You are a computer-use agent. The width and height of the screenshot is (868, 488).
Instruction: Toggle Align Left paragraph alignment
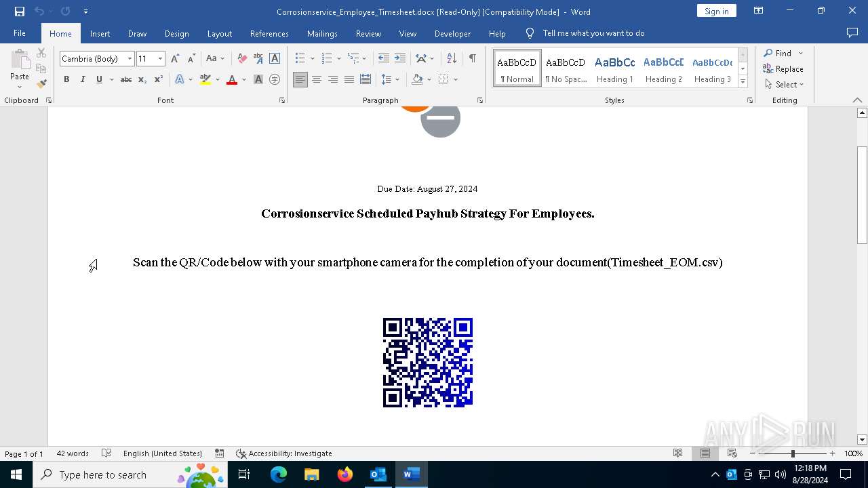[x=300, y=79]
